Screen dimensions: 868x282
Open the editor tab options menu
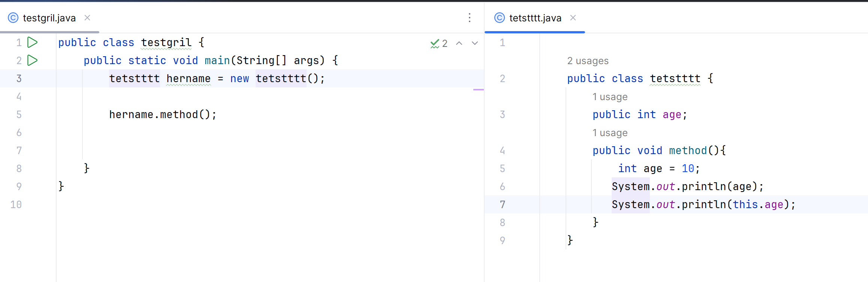coord(469,18)
